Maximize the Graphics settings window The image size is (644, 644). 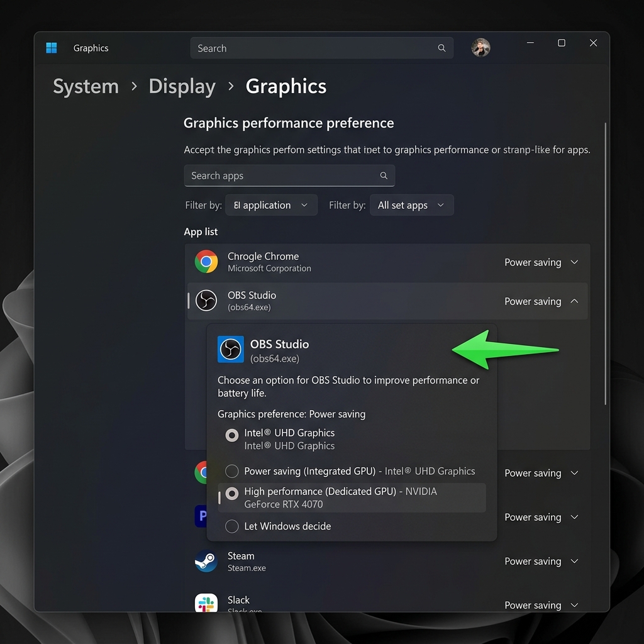tap(562, 43)
